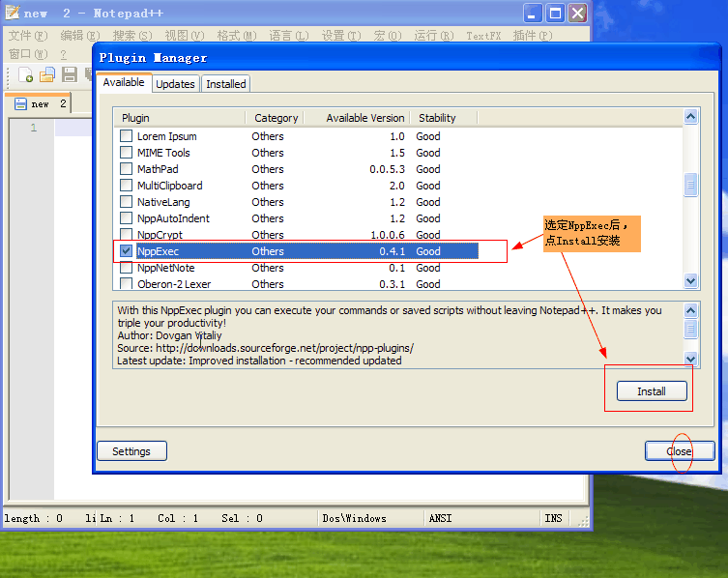
Task: Open the 视图(V) menu
Action: pos(185,36)
